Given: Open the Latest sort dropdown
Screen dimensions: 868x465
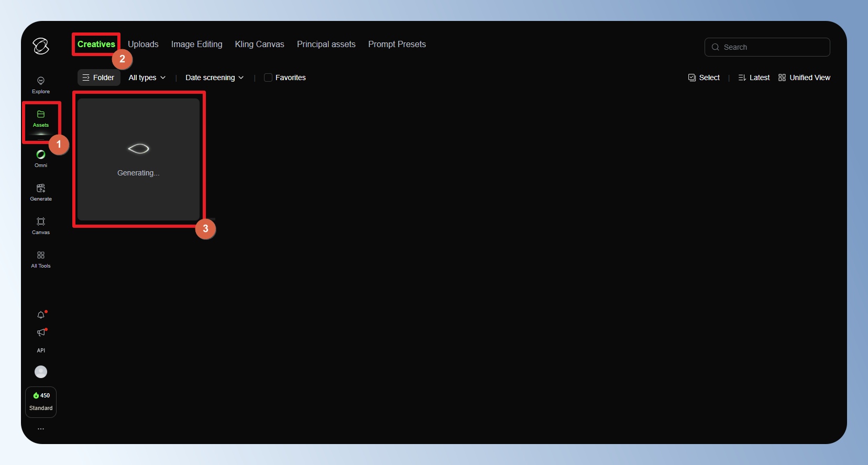Looking at the screenshot, I should coord(754,77).
